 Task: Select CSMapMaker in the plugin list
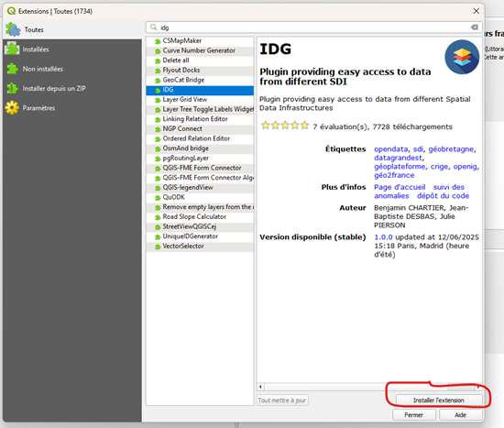pos(200,41)
